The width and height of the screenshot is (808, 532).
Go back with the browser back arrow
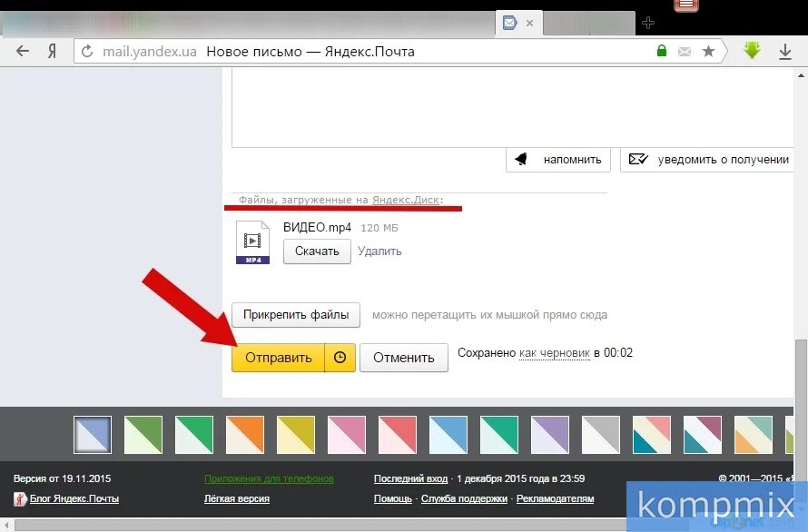[x=22, y=51]
